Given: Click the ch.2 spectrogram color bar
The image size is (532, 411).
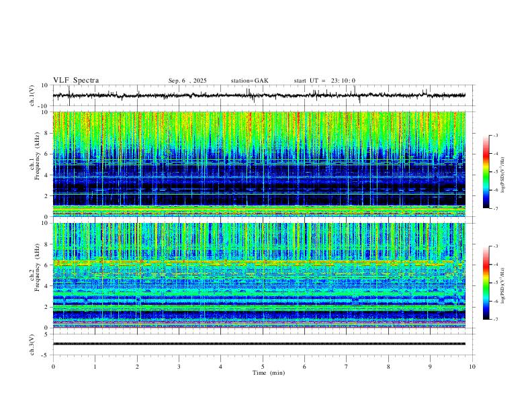Looking at the screenshot, I should pyautogui.click(x=486, y=283).
